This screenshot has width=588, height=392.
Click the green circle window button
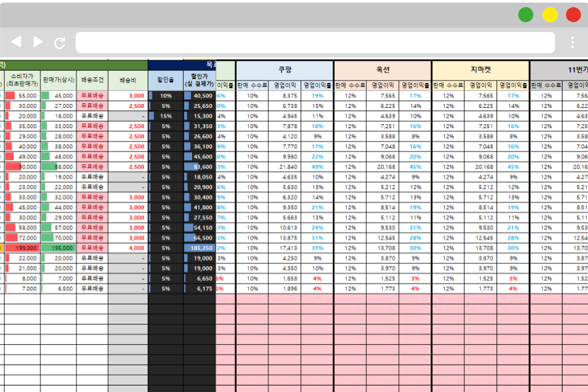pyautogui.click(x=525, y=14)
